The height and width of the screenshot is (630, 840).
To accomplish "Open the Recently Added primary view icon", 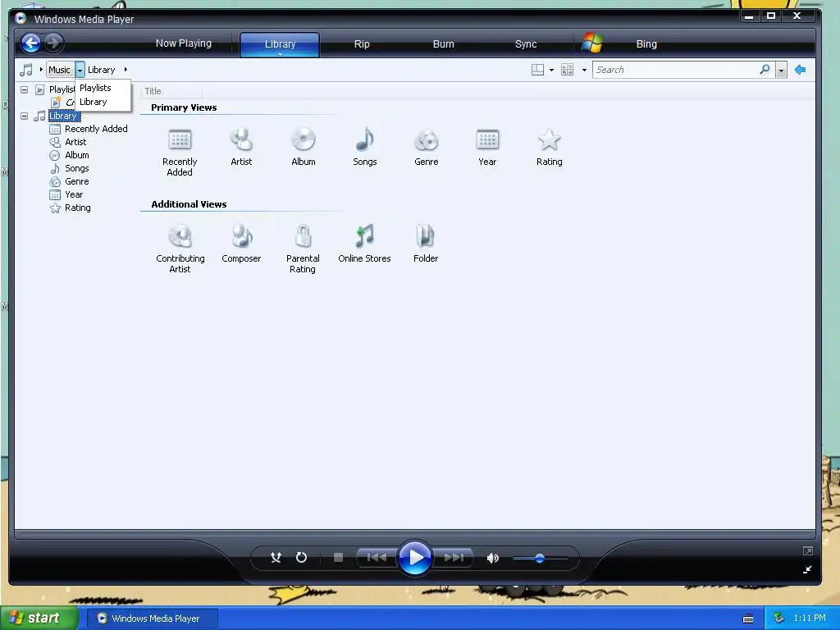I will (180, 140).
